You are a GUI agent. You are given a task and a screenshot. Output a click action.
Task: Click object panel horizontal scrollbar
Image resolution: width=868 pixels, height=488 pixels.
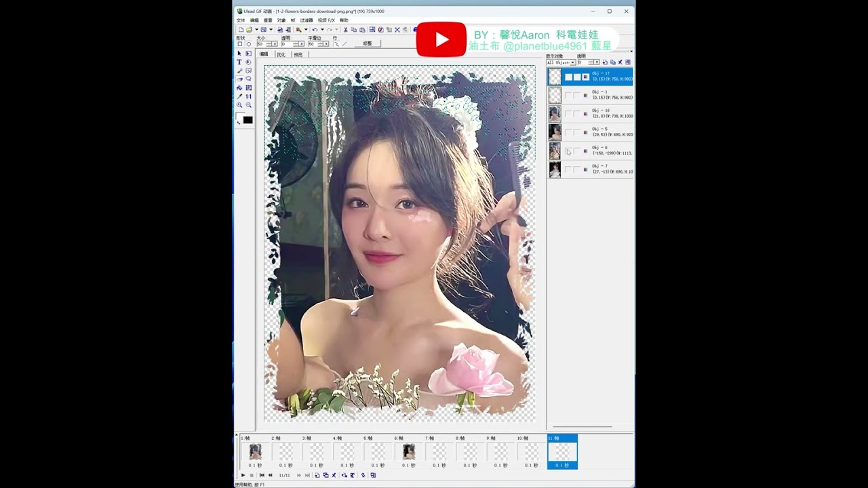click(x=582, y=427)
